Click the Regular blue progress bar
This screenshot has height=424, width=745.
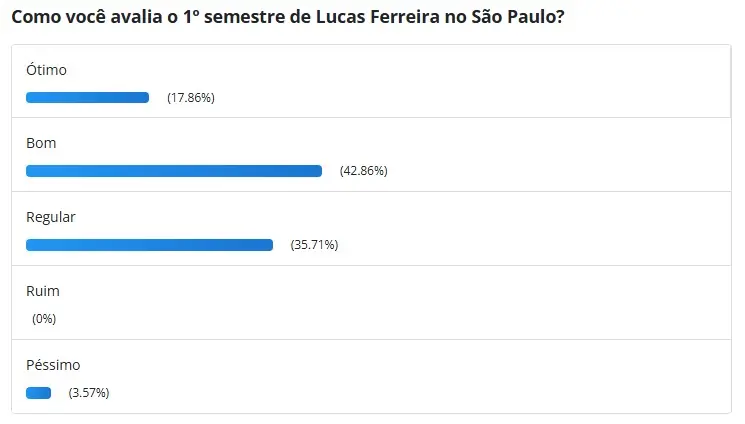pos(150,245)
